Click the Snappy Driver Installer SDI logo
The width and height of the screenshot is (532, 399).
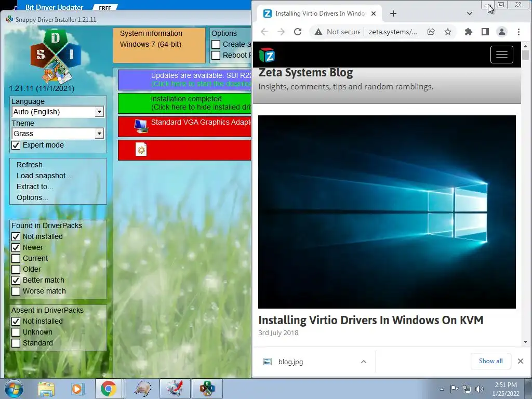[x=56, y=56]
